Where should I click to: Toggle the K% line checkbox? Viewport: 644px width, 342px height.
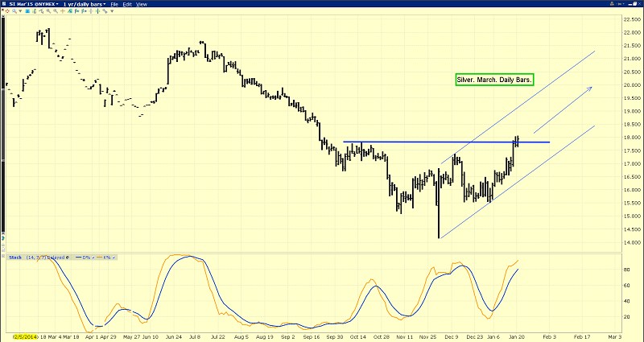point(114,258)
